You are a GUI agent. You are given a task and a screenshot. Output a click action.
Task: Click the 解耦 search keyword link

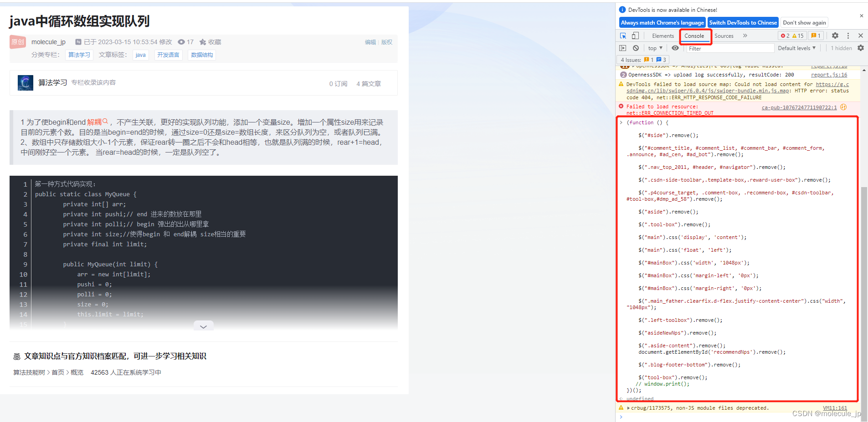click(98, 122)
